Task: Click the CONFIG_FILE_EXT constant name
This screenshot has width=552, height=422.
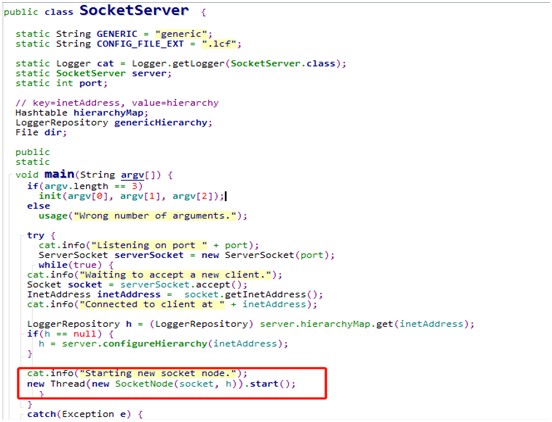Action: click(140, 44)
